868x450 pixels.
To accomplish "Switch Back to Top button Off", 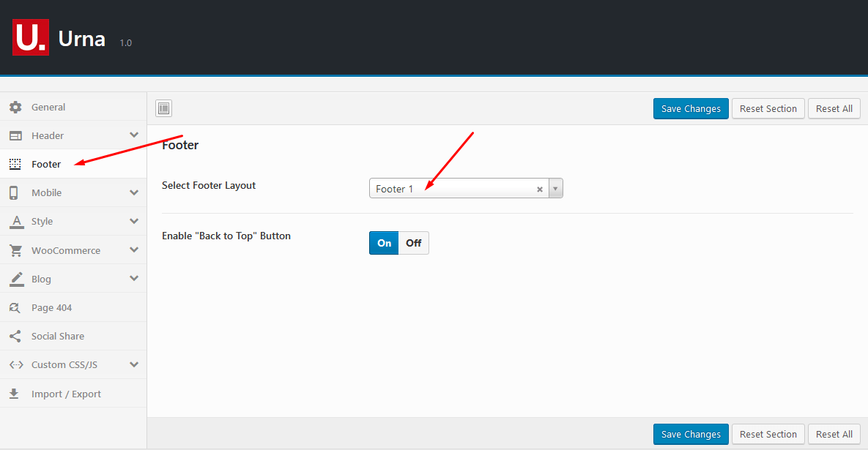I will [414, 243].
